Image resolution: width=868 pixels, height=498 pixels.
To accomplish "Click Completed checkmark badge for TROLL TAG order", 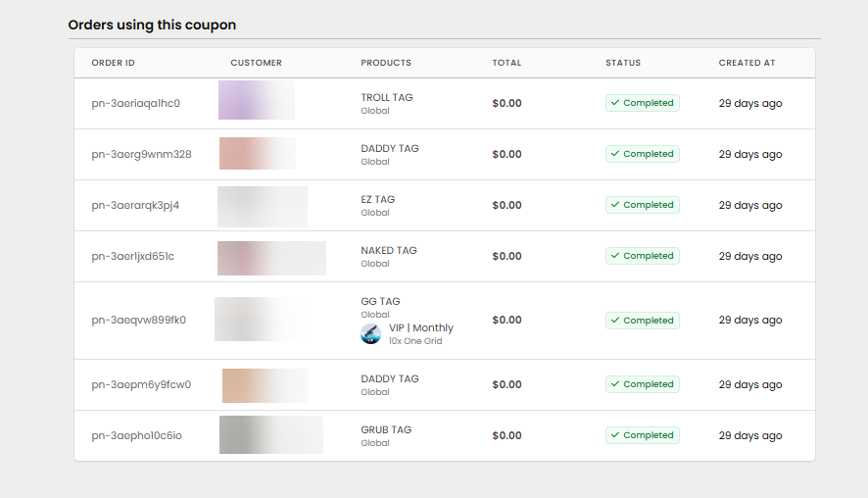I will 642,103.
